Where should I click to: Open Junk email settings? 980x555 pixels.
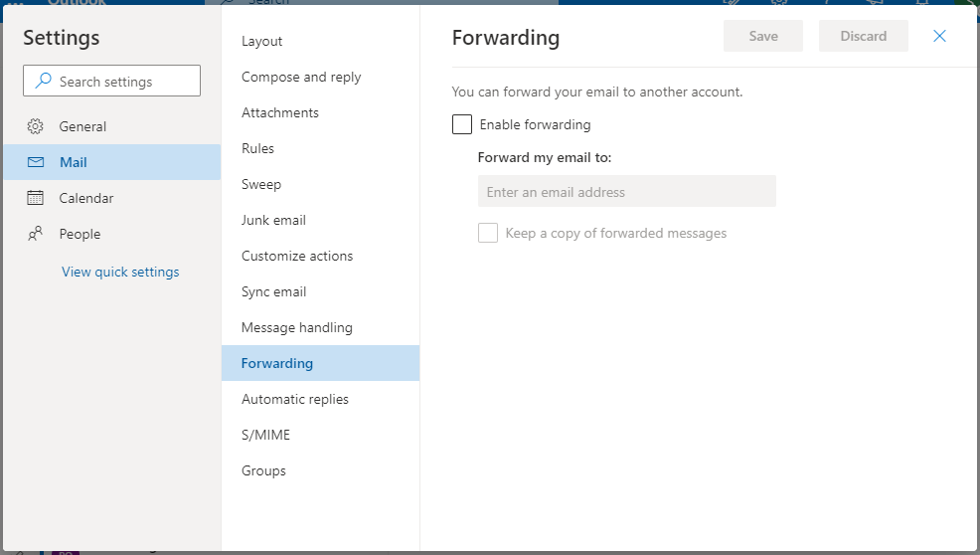(273, 220)
